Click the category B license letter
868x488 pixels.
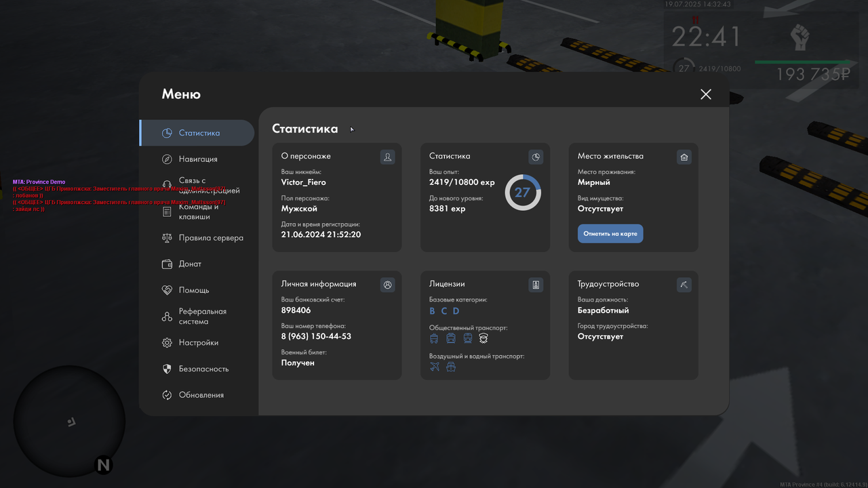pyautogui.click(x=432, y=311)
